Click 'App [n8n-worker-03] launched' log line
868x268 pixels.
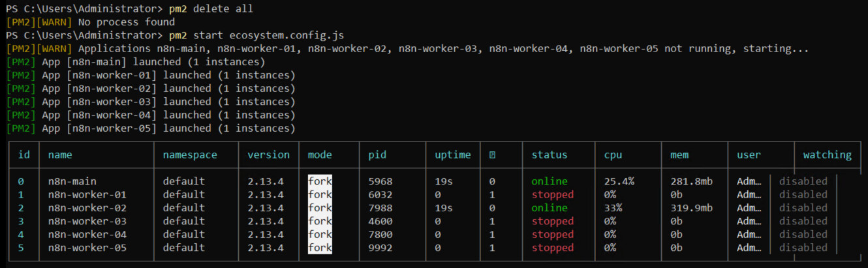coord(149,102)
